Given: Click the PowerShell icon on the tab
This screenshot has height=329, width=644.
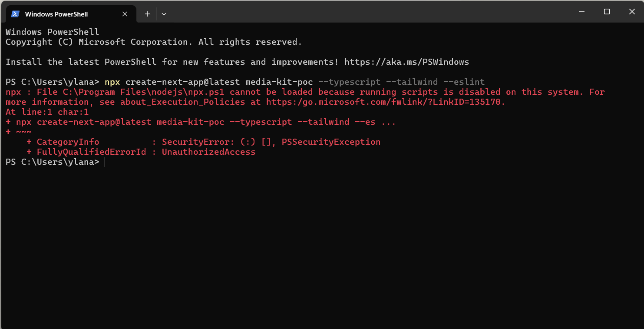Looking at the screenshot, I should pyautogui.click(x=15, y=13).
